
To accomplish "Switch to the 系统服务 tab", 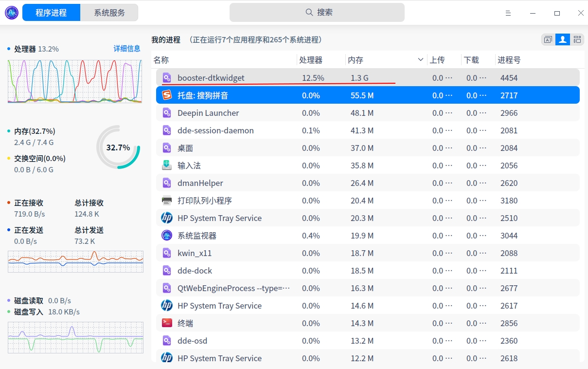I will click(109, 12).
